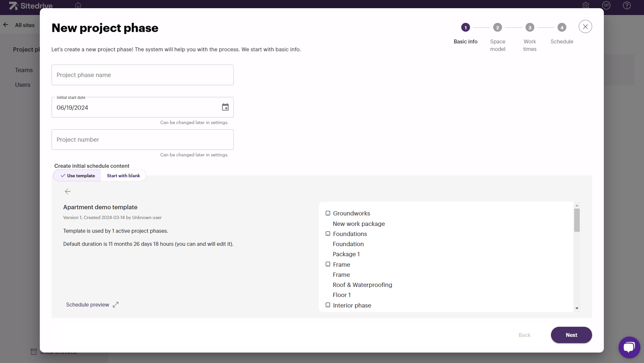Image resolution: width=644 pixels, height=363 pixels.
Task: Click the Sitedrive logo
Action: tap(30, 6)
